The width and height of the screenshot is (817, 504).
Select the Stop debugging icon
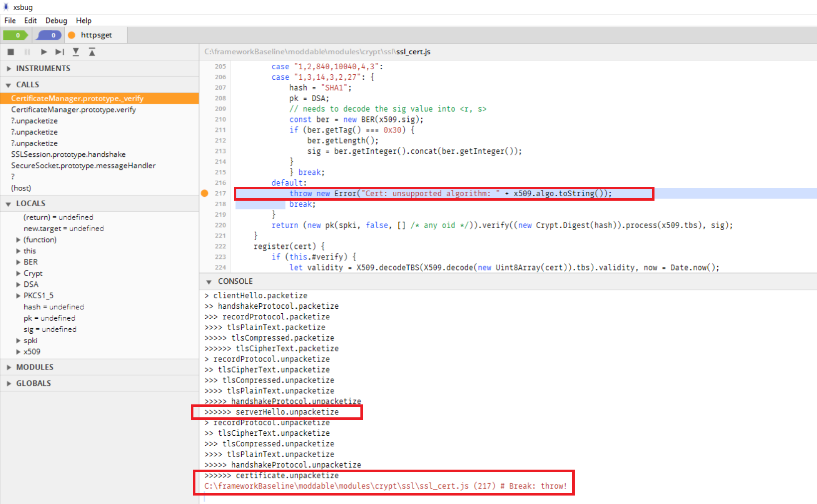pos(11,52)
